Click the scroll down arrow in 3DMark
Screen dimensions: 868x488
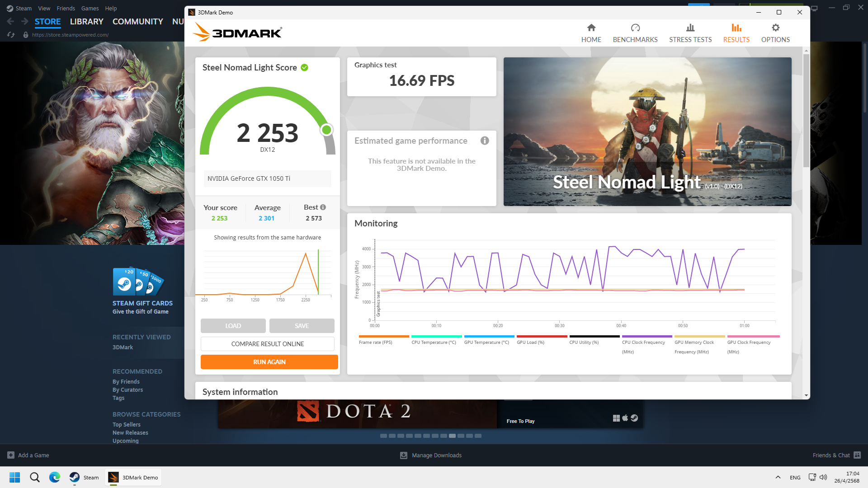(806, 395)
